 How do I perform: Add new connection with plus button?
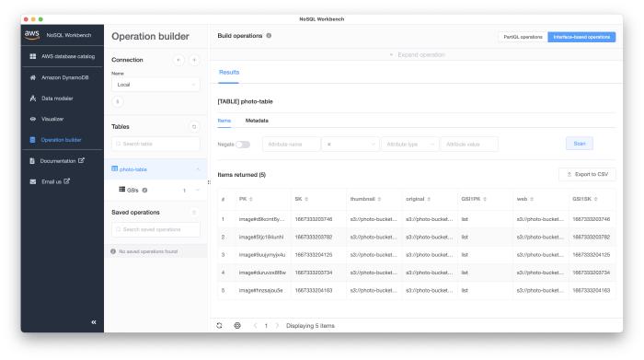[x=194, y=60]
